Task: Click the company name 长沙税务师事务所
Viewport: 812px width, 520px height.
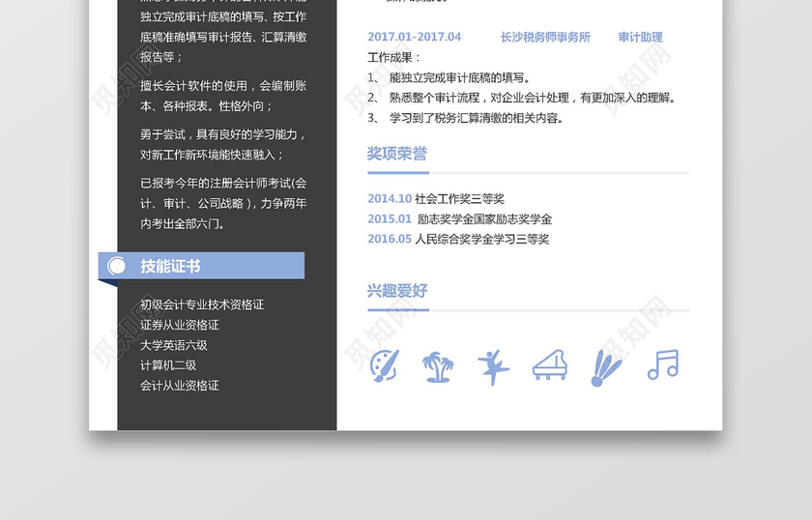Action: click(x=545, y=38)
